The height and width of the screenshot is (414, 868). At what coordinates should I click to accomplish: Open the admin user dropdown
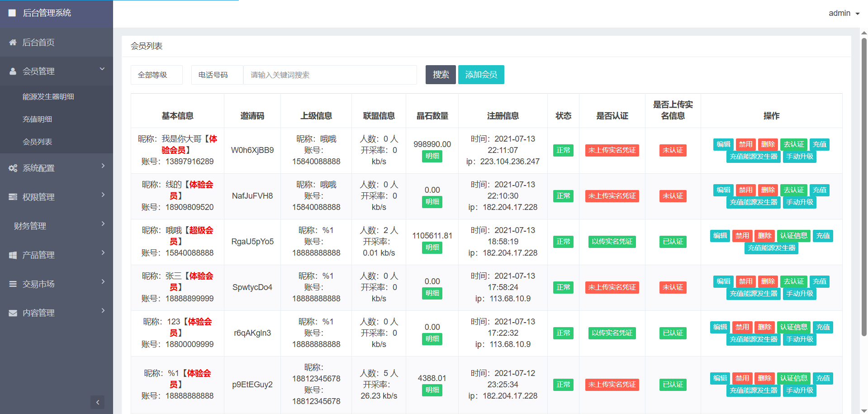pos(844,13)
